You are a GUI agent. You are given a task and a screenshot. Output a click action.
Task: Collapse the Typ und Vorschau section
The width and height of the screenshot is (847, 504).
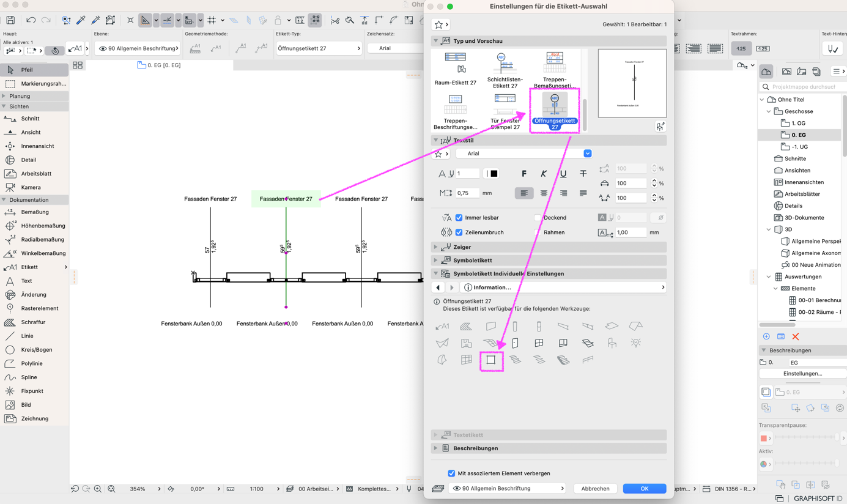[x=549, y=41]
